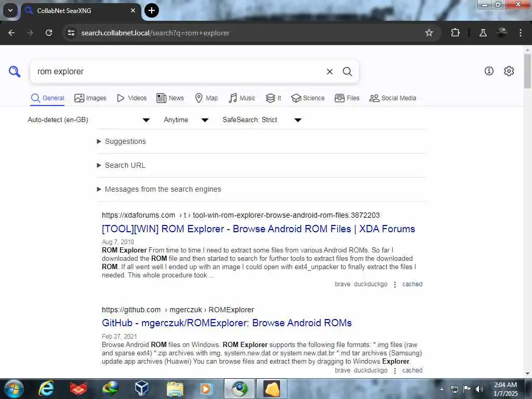Open cached link for XDA Forums result

coord(412,284)
